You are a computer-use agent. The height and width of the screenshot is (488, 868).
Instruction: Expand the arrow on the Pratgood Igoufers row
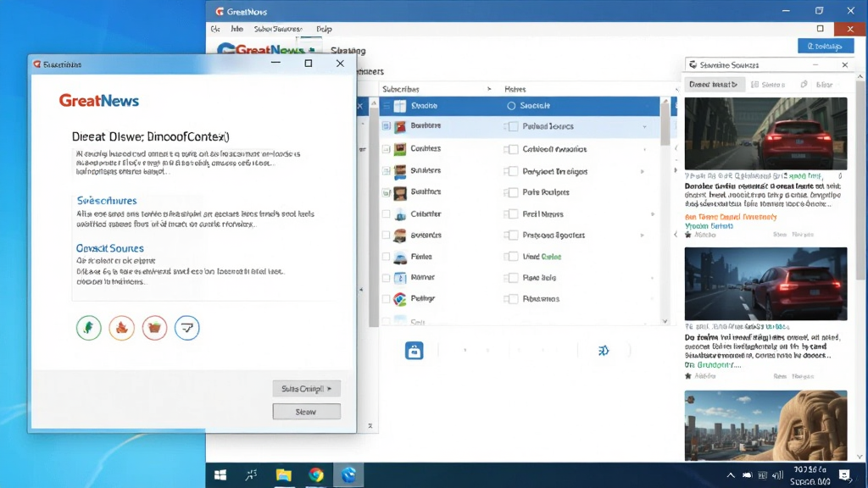point(643,236)
